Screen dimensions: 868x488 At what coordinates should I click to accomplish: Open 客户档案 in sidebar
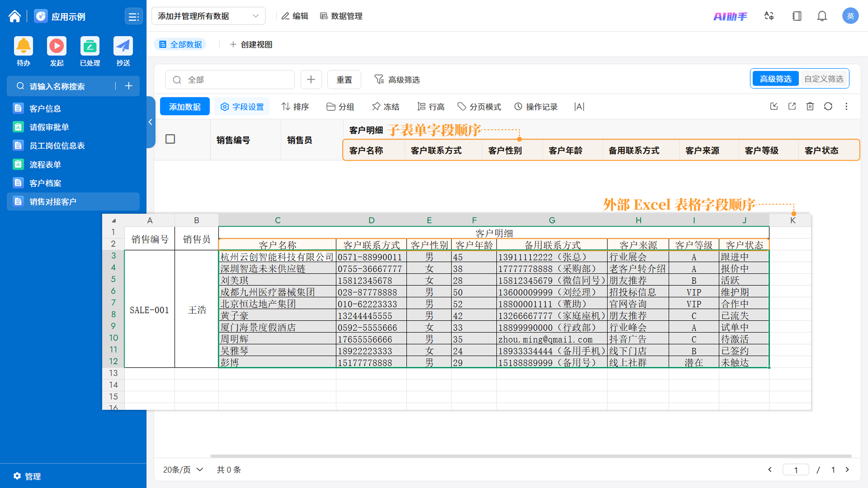pyautogui.click(x=73, y=183)
